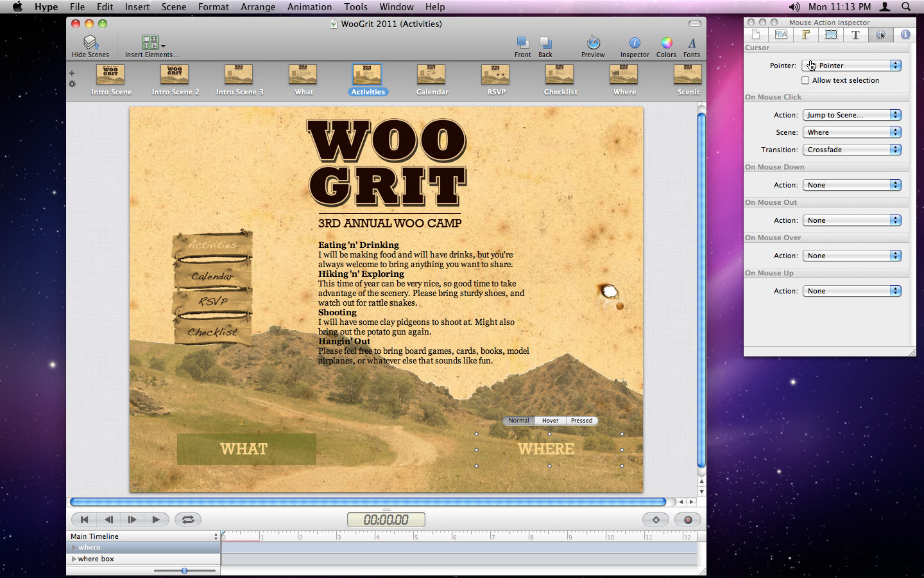Enable the Allow text selection checkbox
The image size is (924, 578).
pos(805,80)
